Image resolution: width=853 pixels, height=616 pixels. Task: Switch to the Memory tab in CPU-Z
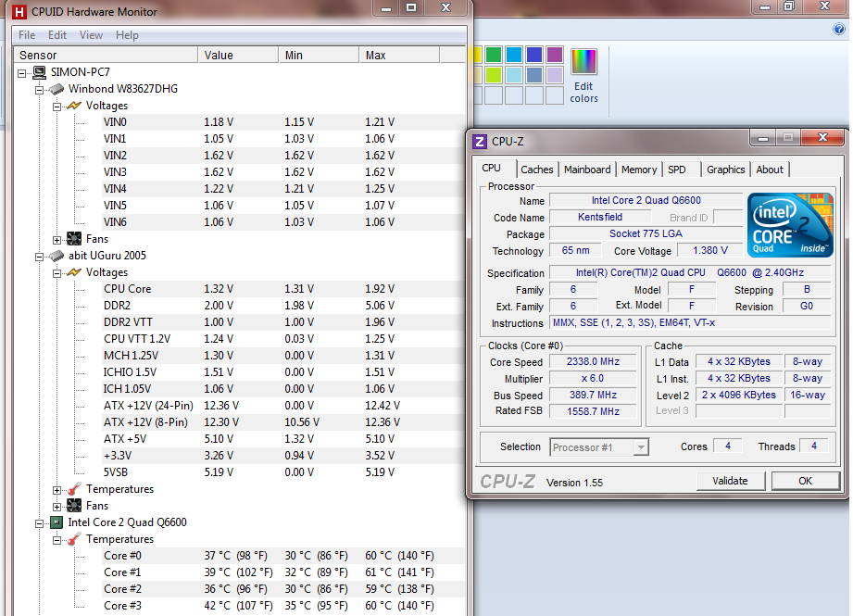point(639,170)
